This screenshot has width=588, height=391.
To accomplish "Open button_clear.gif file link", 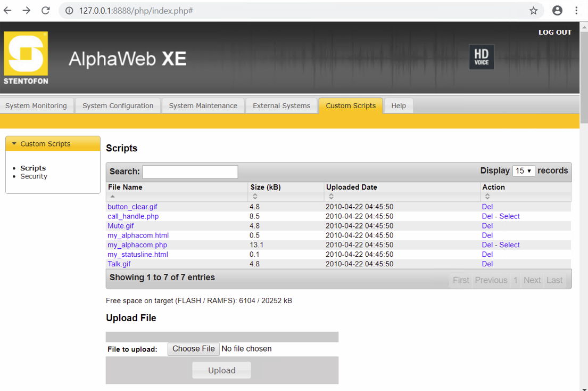I will (132, 207).
